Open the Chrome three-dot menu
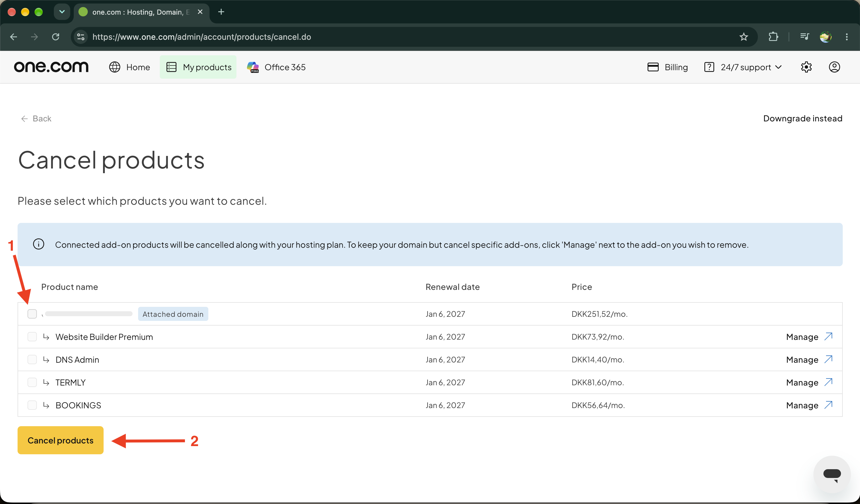Screen dimensions: 860x504 click(x=847, y=37)
